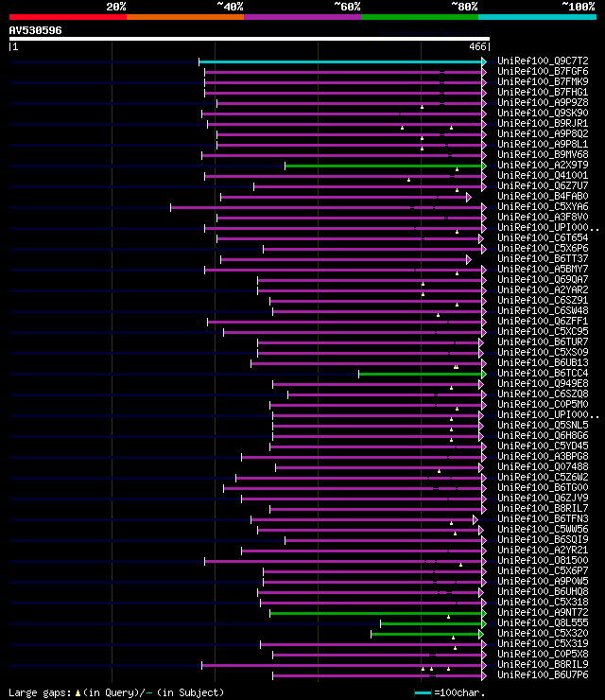Click the UniRef100_B6TCC4 entry

[543, 374]
